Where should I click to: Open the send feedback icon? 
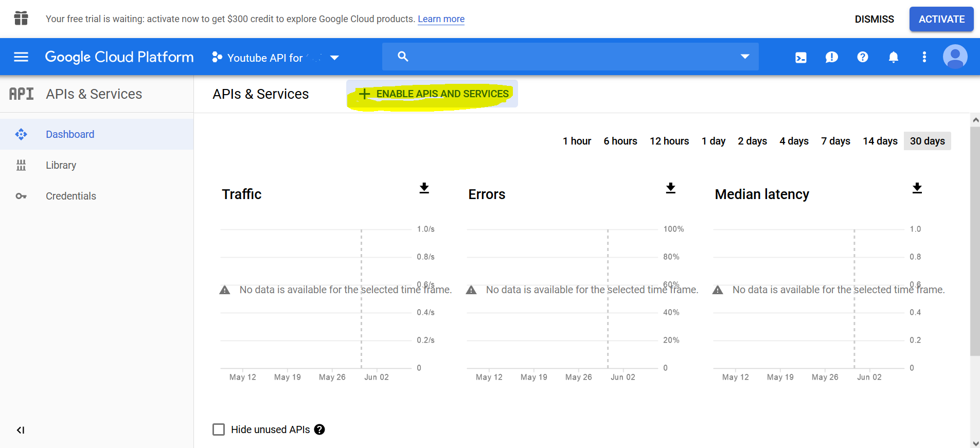[x=832, y=57]
